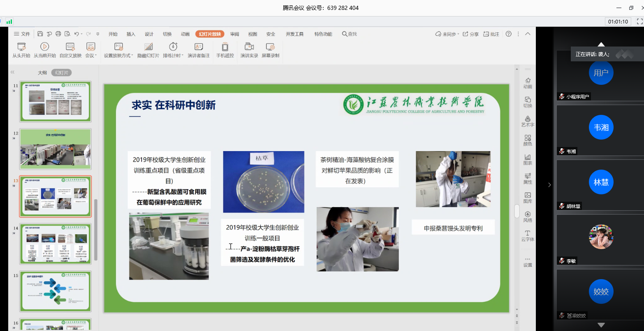This screenshot has height=331, width=644.
Task: Start slideshow from beginning (从头开始)
Action: click(21, 50)
